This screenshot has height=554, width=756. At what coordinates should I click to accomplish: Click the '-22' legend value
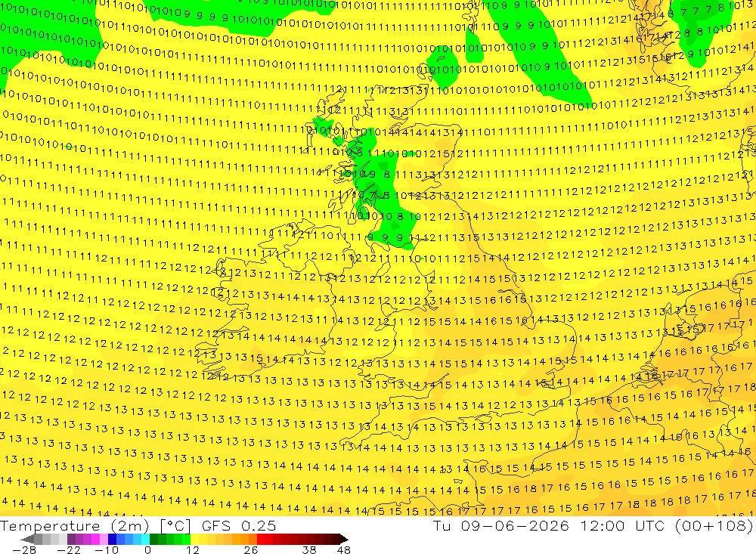click(69, 549)
